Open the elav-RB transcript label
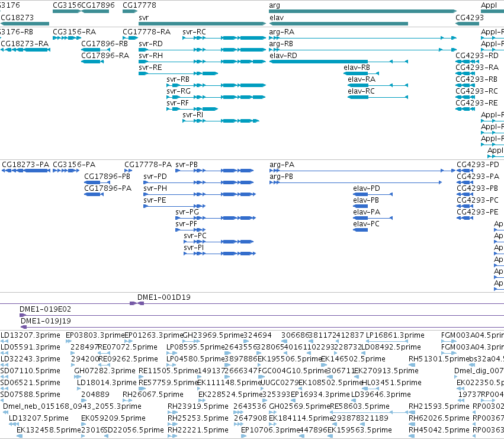Viewport: 504px width, 439px height. (357, 68)
